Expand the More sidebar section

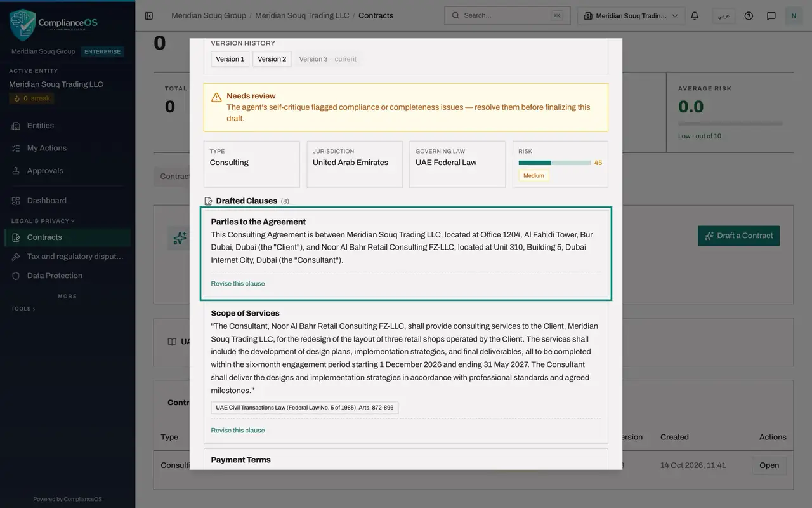67,296
